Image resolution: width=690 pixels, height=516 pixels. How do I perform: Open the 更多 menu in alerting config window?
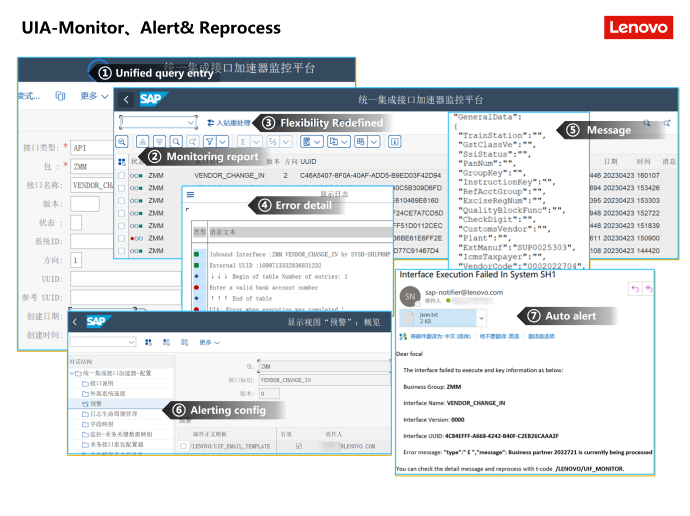click(x=209, y=342)
